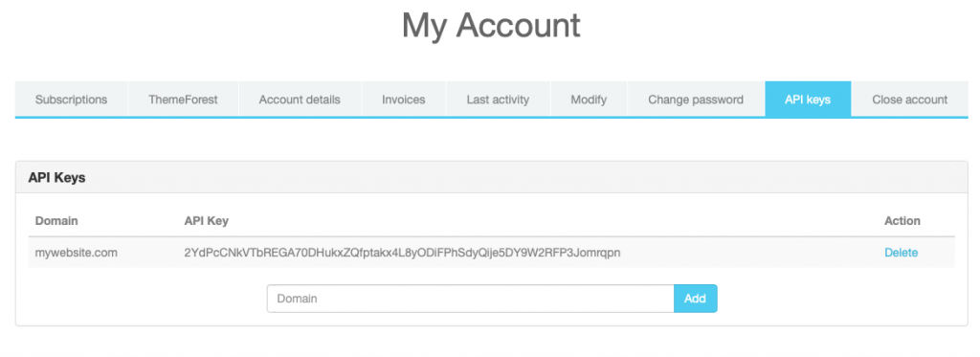980x357 pixels.
Task: Click the API Key column header
Action: (207, 221)
